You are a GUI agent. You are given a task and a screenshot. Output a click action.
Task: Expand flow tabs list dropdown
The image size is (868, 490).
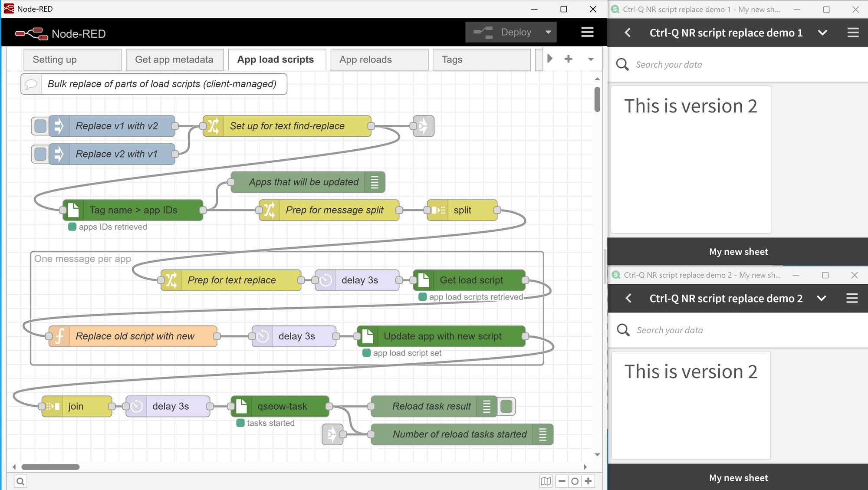(591, 59)
